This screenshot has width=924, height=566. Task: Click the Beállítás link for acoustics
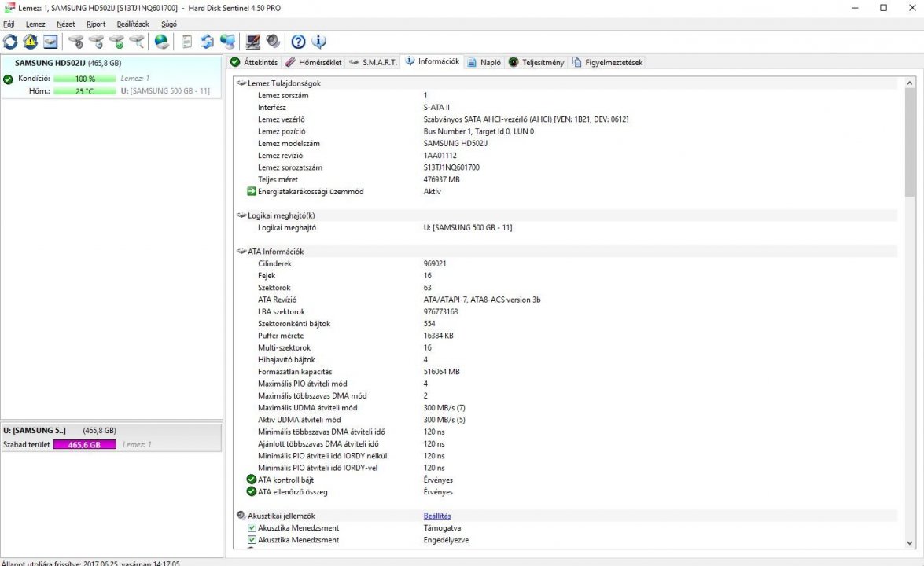(437, 516)
